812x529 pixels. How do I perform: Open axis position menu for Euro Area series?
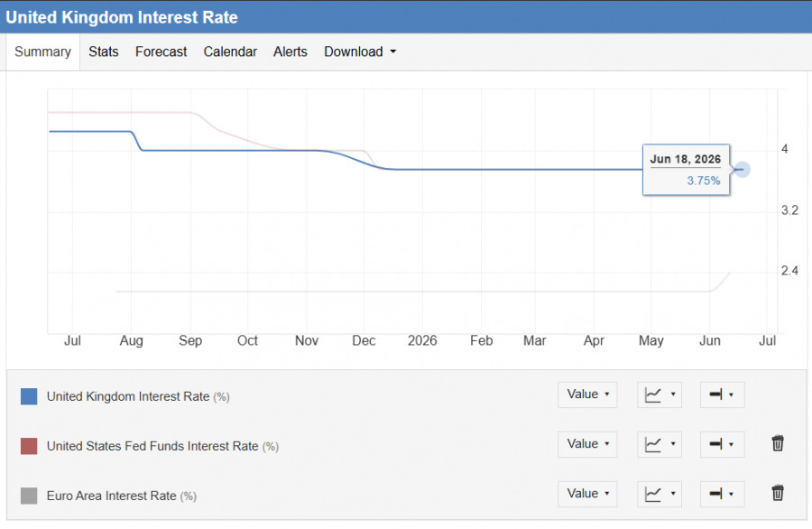click(722, 495)
